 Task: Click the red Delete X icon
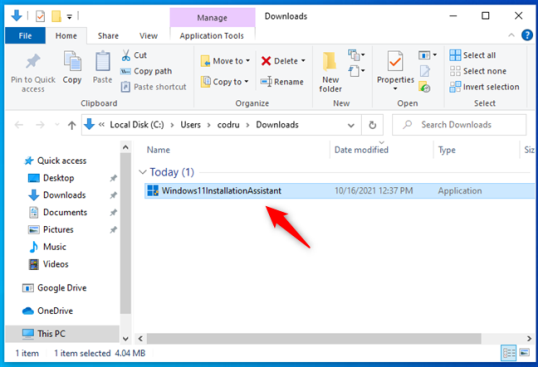pyautogui.click(x=266, y=61)
